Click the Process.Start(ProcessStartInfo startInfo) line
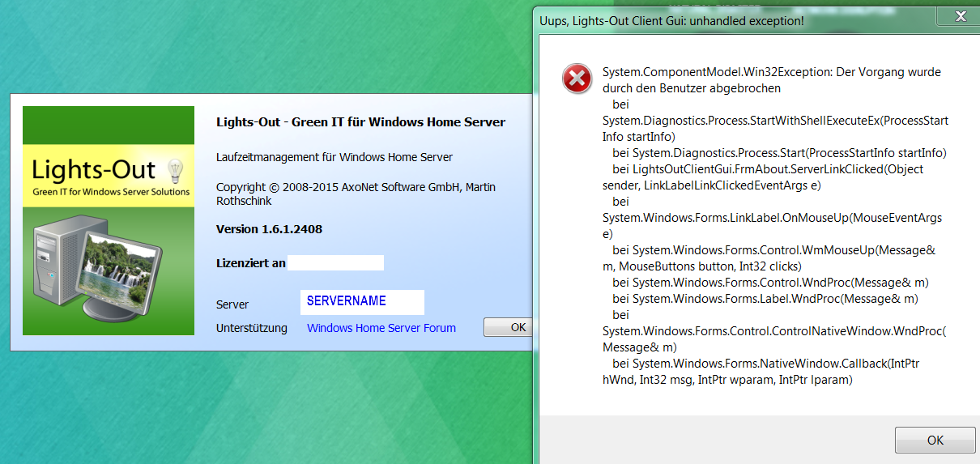This screenshot has width=980, height=464. click(779, 153)
